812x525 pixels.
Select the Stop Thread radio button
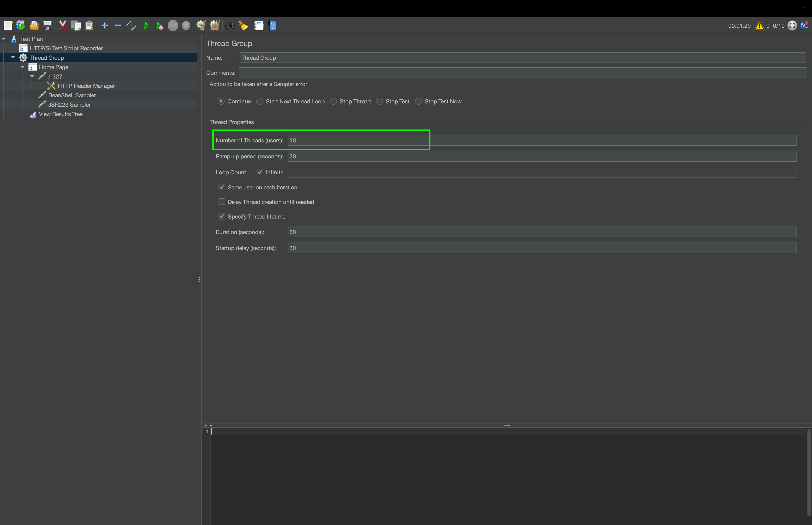click(x=334, y=102)
